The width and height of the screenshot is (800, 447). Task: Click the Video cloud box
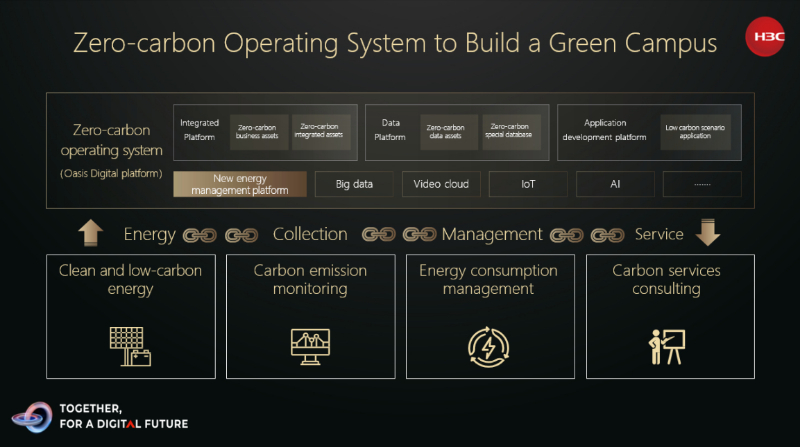(x=441, y=184)
